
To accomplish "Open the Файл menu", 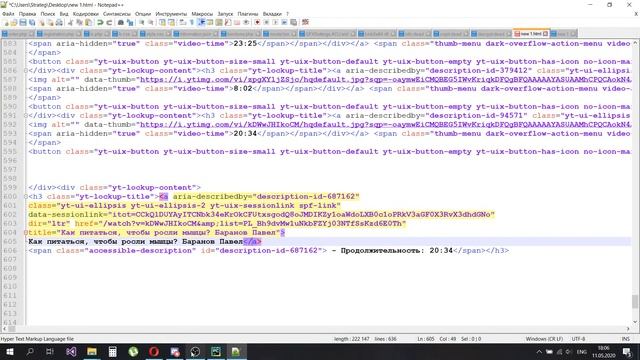I will tap(8, 14).
